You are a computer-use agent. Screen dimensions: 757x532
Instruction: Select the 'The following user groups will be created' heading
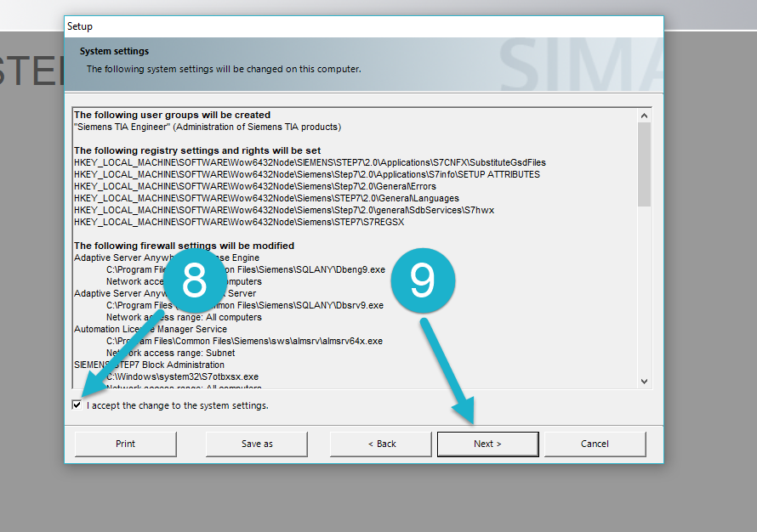172,115
